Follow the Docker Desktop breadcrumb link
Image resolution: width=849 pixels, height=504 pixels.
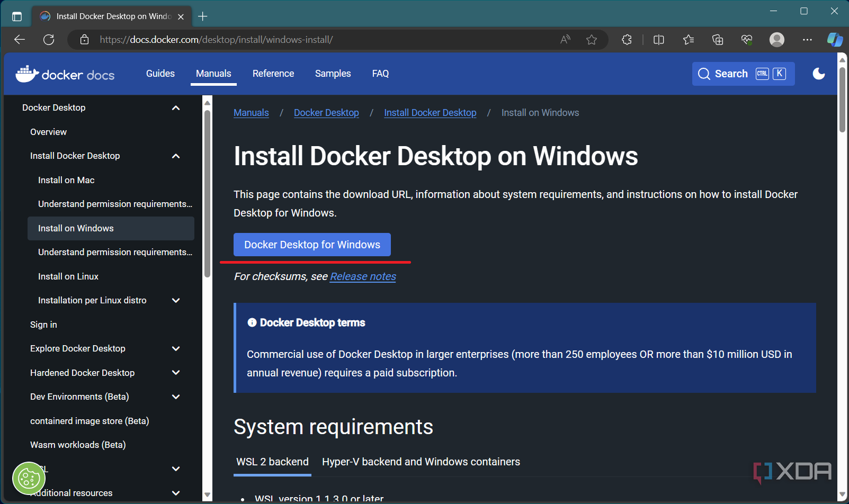tap(326, 113)
